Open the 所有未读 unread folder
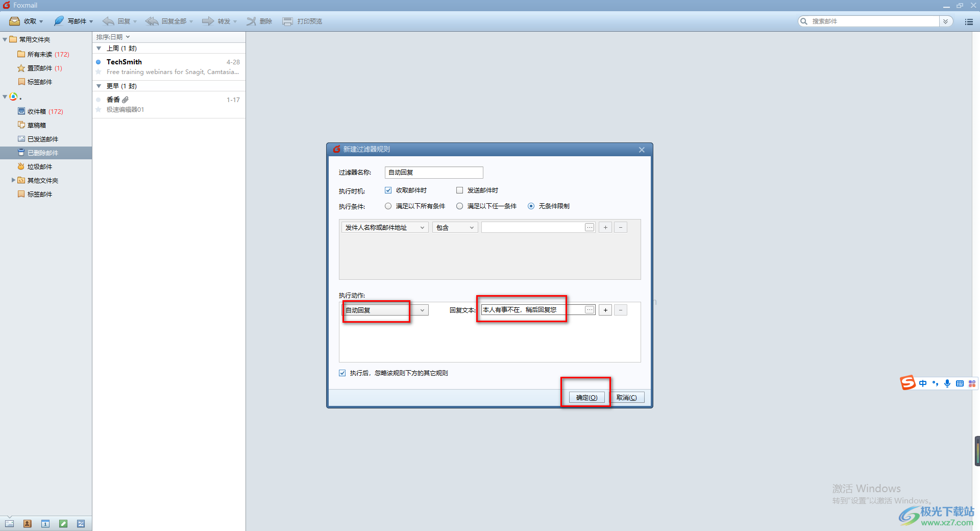This screenshot has width=980, height=531. point(43,54)
